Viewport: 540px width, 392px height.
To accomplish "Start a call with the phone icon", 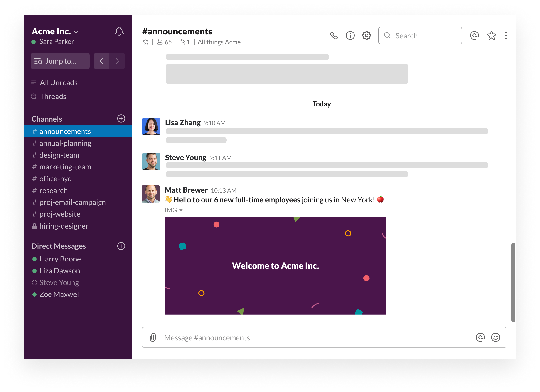I will 334,36.
